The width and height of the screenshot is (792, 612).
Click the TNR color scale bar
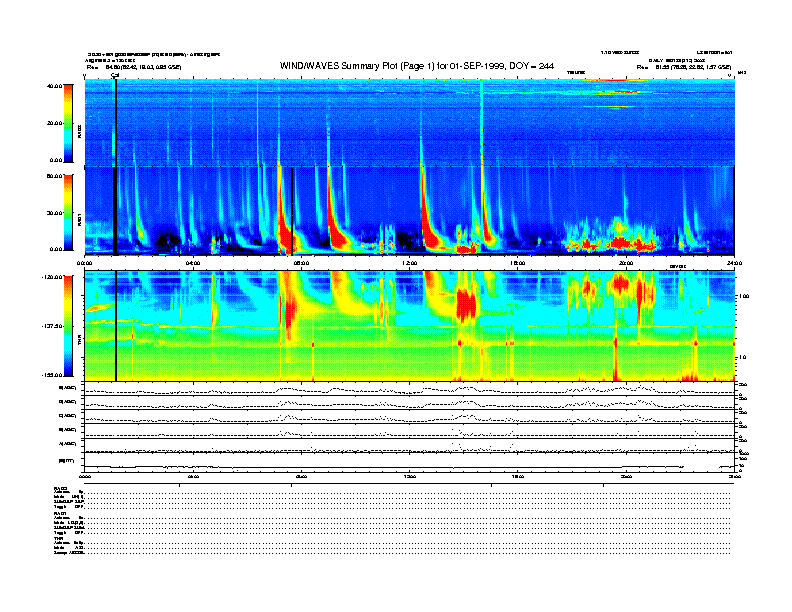point(68,326)
